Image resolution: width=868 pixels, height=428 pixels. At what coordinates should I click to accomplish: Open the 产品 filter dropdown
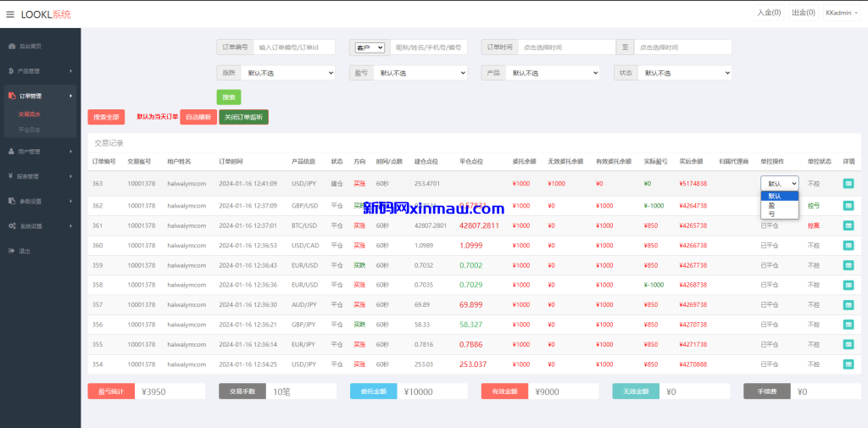(553, 73)
